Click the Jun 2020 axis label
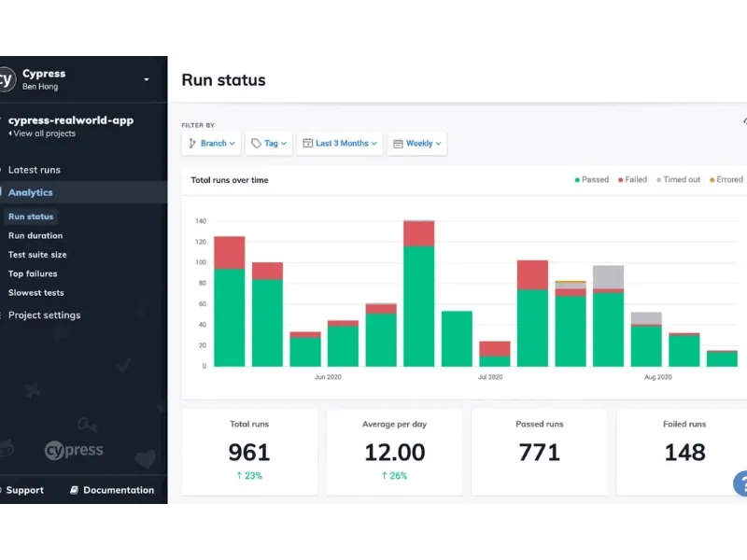The image size is (747, 560). coord(328,377)
